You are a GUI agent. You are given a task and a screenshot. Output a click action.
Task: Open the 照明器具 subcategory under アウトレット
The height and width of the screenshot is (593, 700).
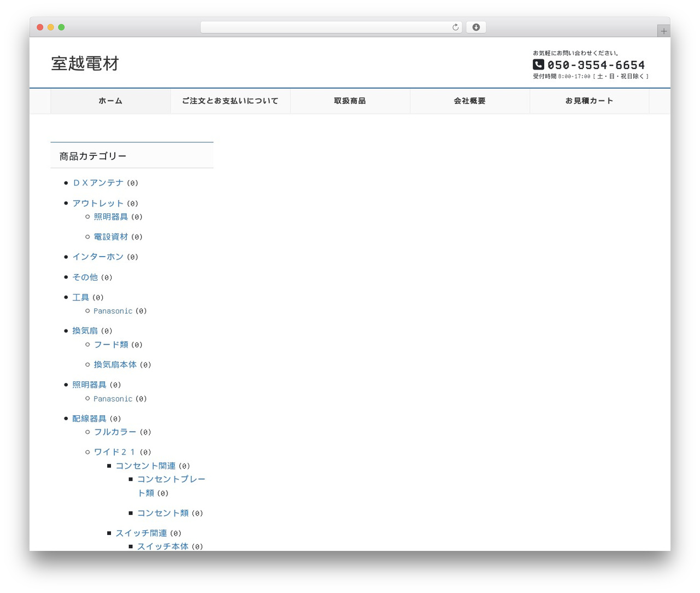pyautogui.click(x=110, y=217)
